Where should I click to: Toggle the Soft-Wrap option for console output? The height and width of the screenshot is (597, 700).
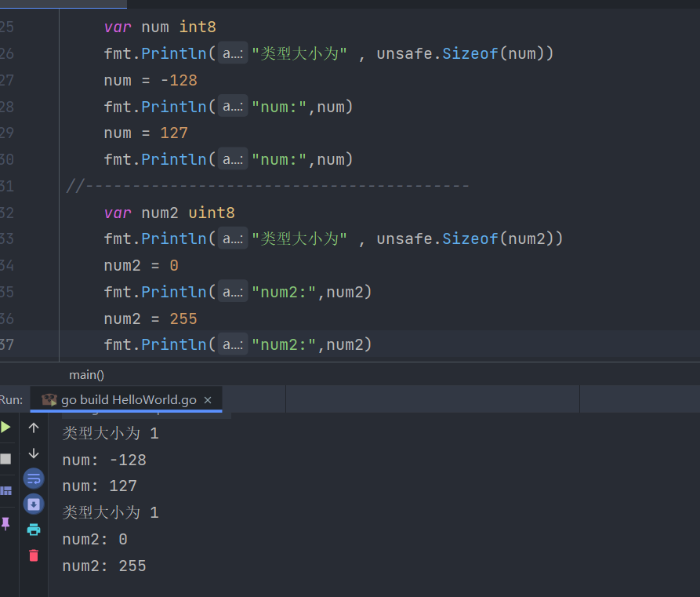[32, 479]
